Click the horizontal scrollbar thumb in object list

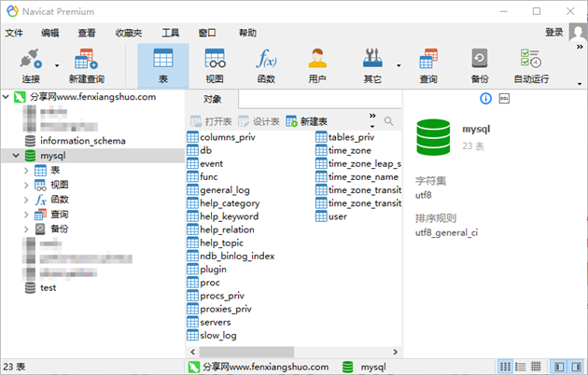pos(246,352)
